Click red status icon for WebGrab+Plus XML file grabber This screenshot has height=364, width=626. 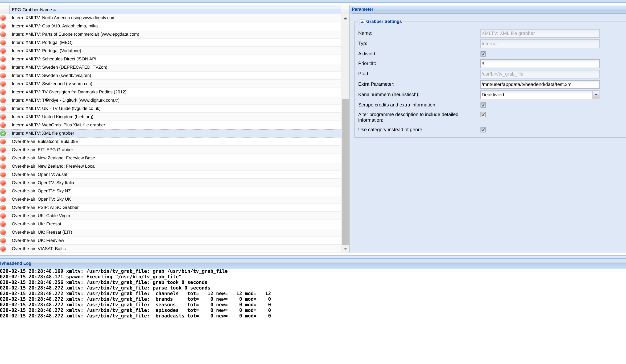3,125
